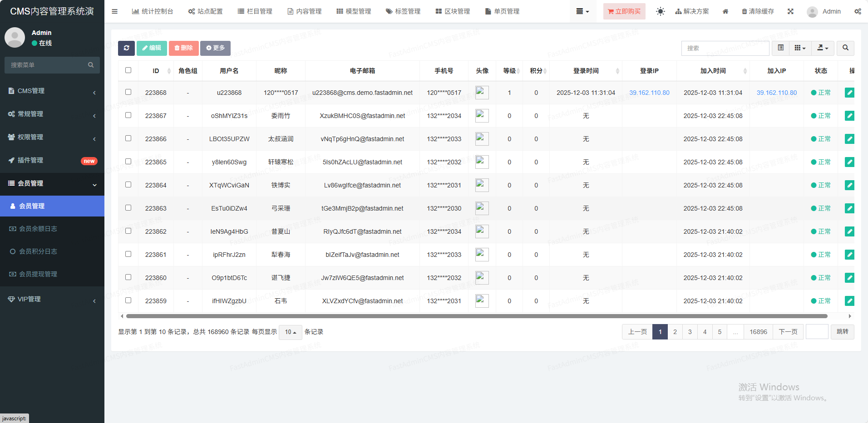Open the page size 10 dropdown
This screenshot has height=423, width=868.
click(290, 332)
